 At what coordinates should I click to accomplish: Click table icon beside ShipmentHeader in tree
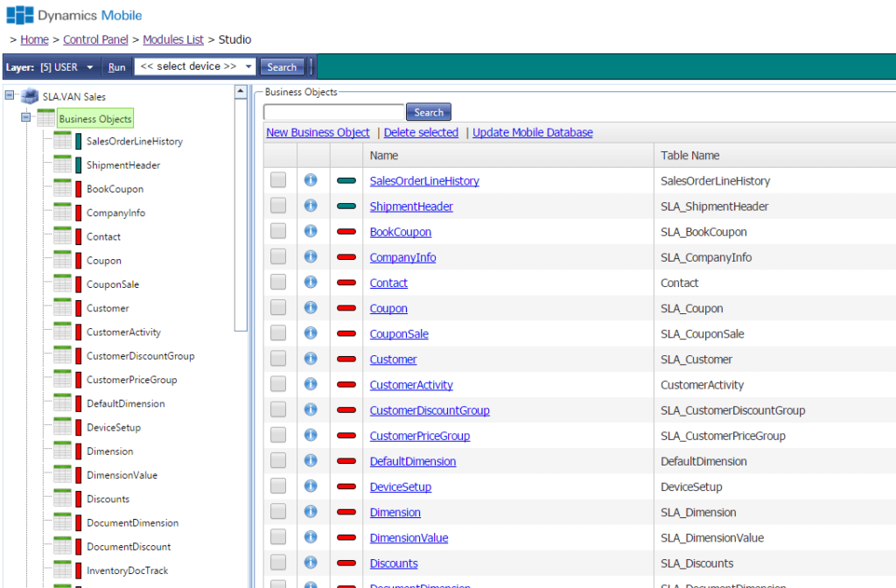pos(62,164)
